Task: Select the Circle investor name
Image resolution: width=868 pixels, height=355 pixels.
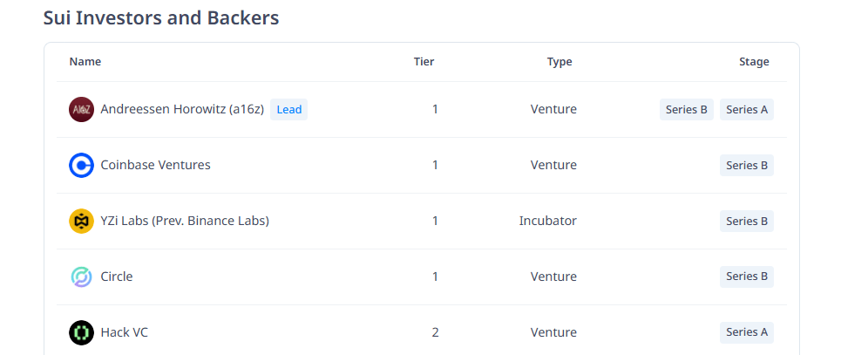Action: tap(117, 276)
